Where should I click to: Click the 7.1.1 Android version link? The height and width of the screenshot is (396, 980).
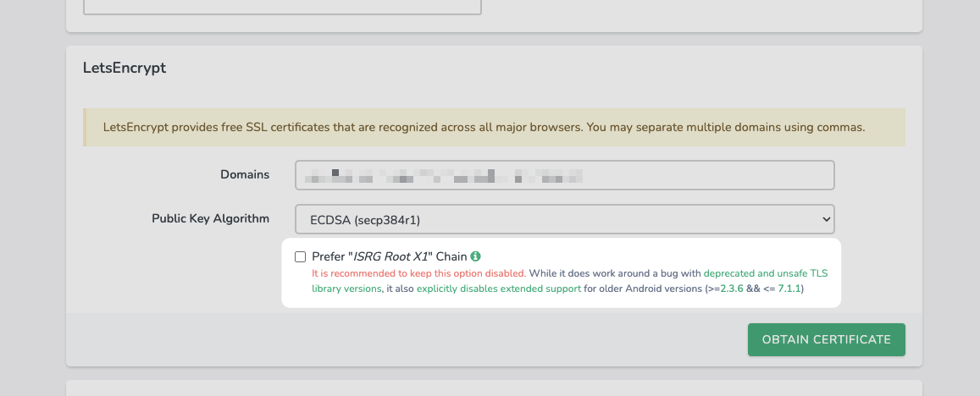point(787,289)
